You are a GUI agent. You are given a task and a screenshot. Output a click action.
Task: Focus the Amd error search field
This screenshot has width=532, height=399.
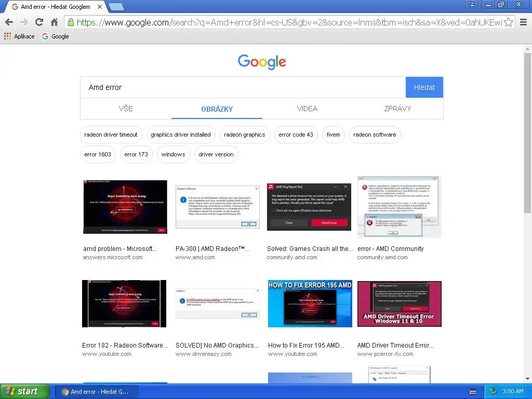coord(243,87)
